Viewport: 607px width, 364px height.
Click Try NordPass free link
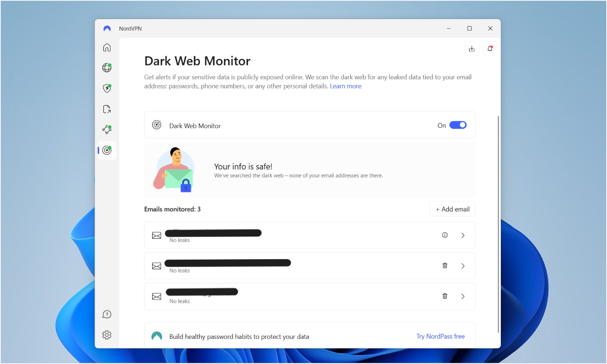click(441, 336)
